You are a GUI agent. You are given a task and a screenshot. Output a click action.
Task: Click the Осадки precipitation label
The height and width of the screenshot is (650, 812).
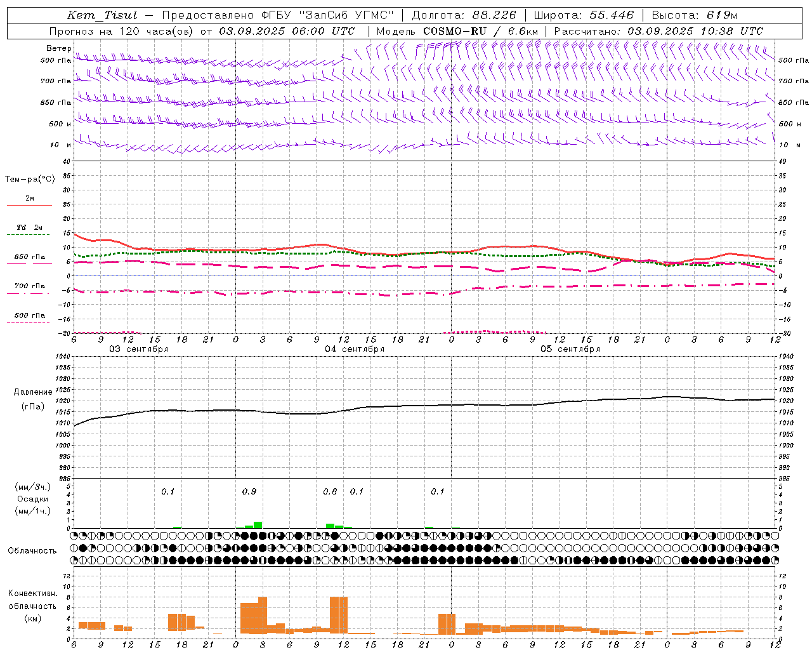[x=33, y=499]
